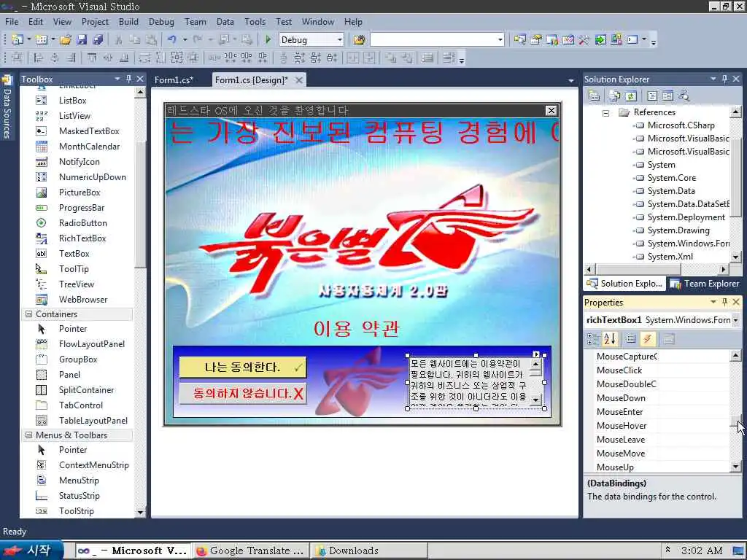Open the Downloads taskbar window
Image resolution: width=747 pixels, height=560 pixels.
pos(368,551)
